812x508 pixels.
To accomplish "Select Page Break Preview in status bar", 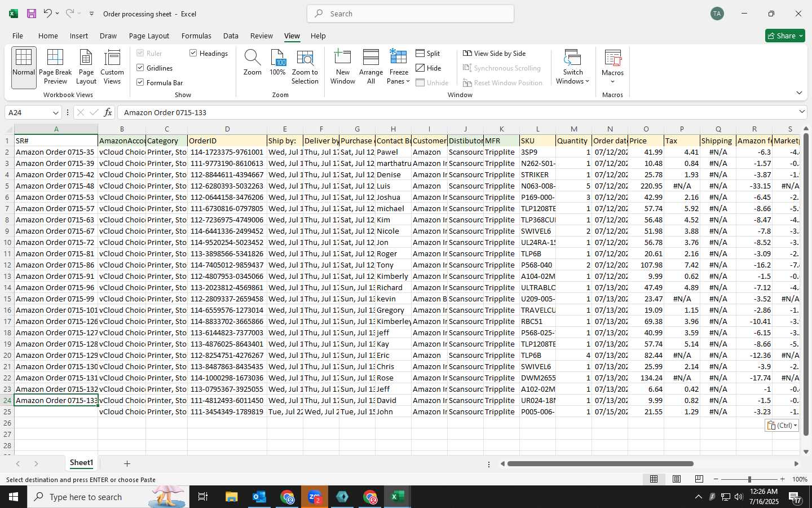I will tap(699, 479).
